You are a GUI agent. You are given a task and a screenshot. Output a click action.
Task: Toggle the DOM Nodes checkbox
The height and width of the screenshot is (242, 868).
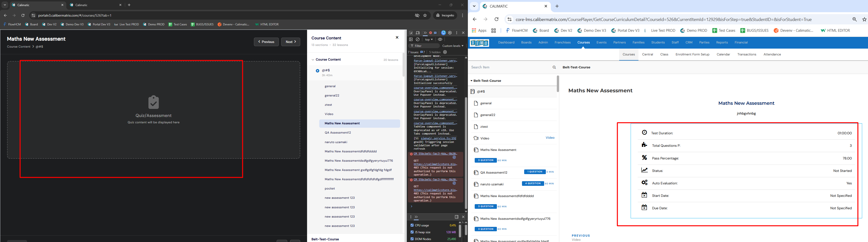tap(412, 239)
